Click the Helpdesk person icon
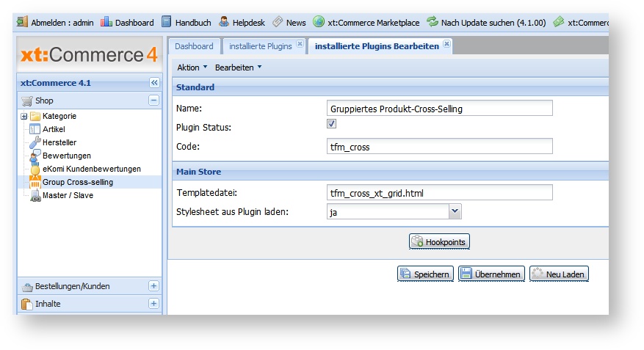 [x=224, y=22]
